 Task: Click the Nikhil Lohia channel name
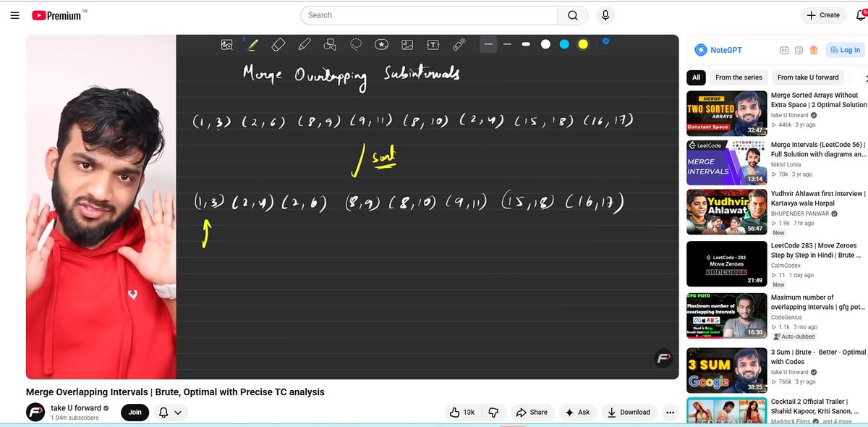(788, 165)
